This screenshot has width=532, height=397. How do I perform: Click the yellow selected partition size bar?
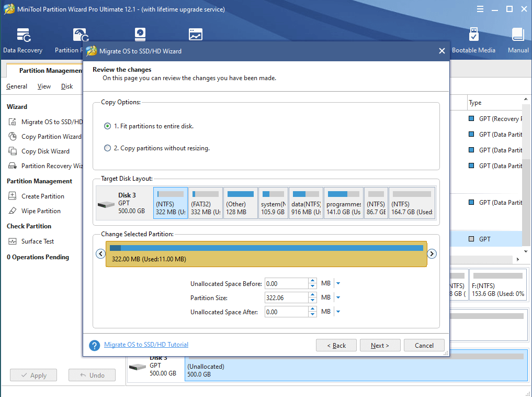(x=266, y=254)
